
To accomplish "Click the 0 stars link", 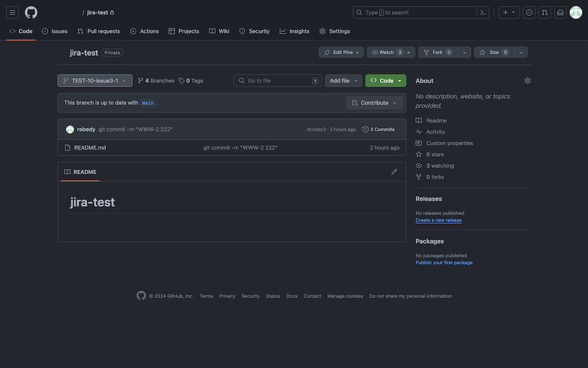I will [x=430, y=154].
